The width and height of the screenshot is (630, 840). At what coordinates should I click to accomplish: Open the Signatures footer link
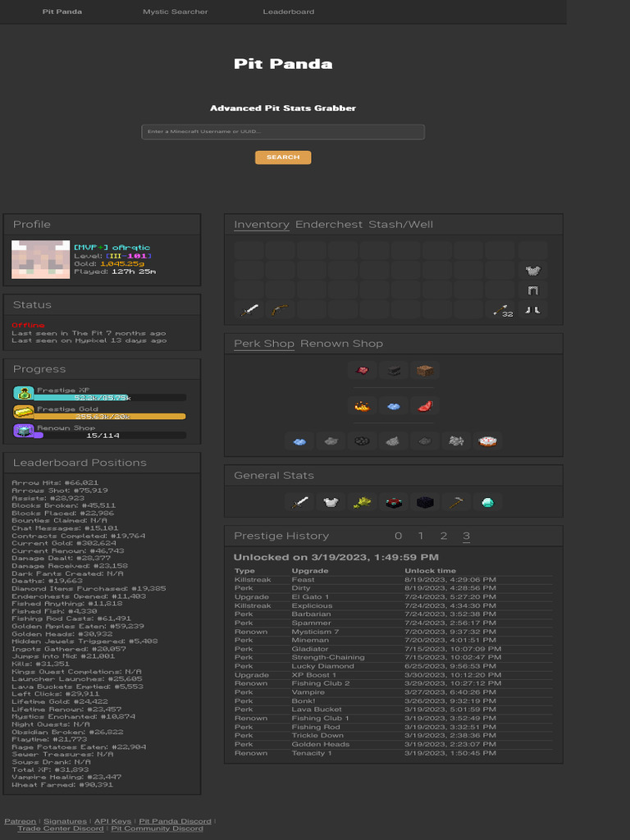[65, 820]
